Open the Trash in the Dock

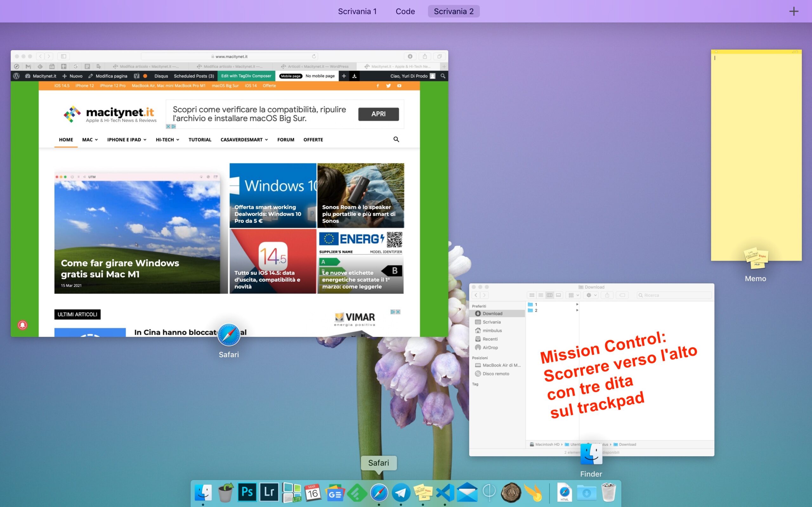pos(608,492)
